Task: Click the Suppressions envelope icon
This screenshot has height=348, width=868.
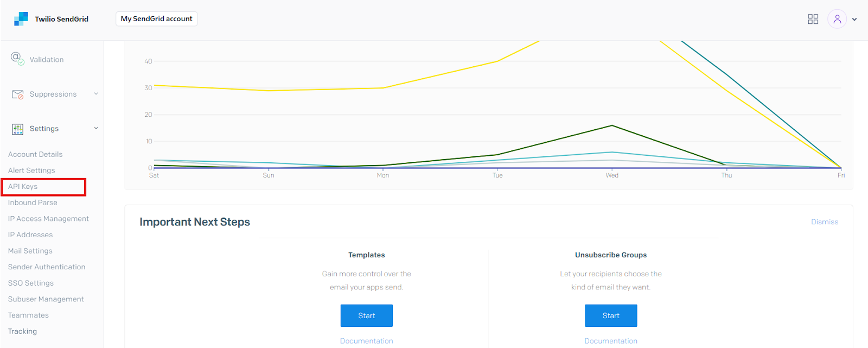Action: tap(17, 94)
